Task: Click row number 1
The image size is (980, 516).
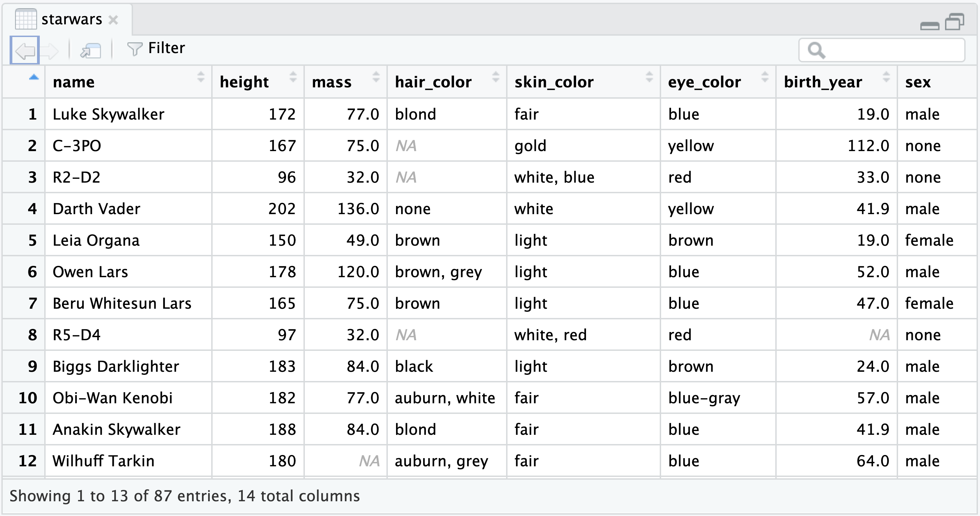Action: [x=33, y=114]
